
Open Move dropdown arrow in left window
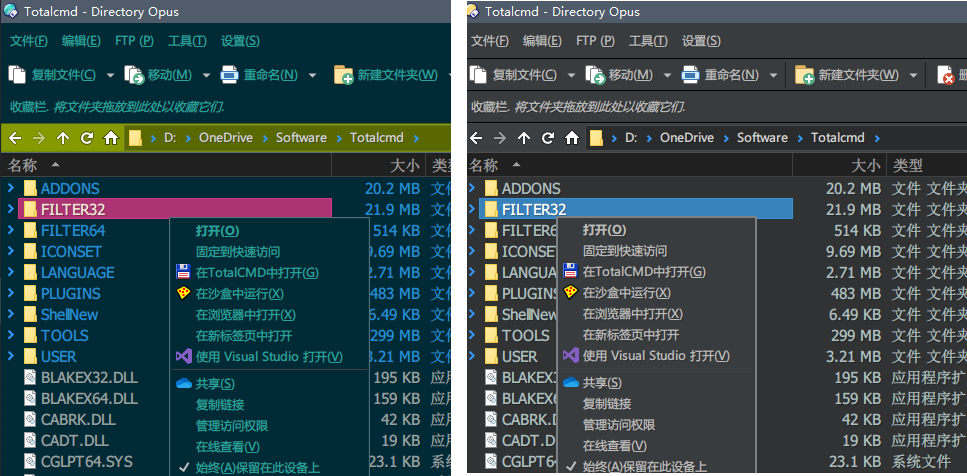tap(207, 75)
